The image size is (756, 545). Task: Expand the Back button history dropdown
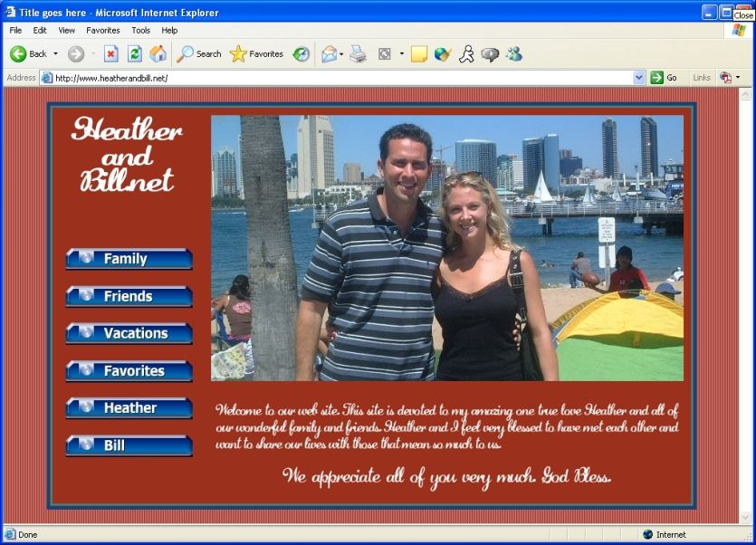[x=55, y=54]
